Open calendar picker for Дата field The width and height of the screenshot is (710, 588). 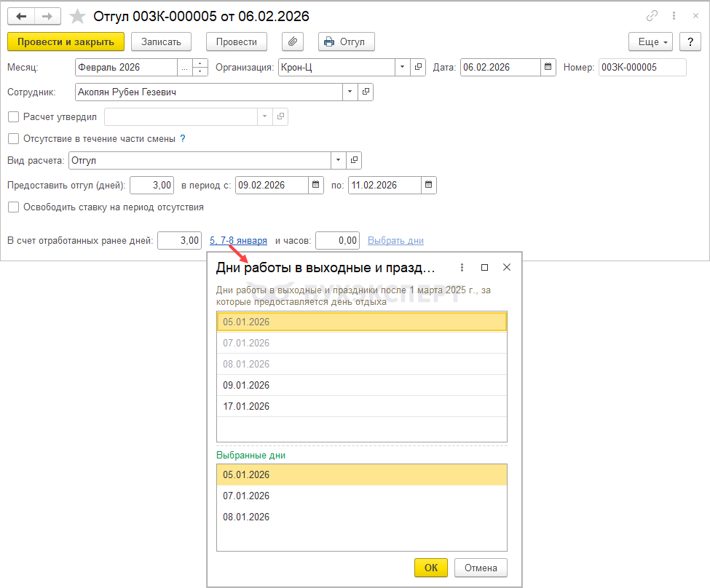(548, 68)
